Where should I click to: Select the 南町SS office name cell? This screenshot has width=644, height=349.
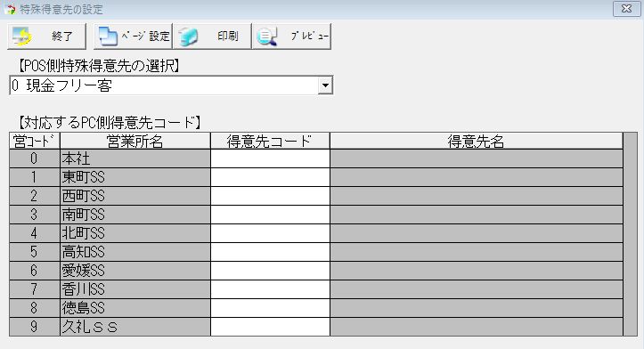[135, 215]
